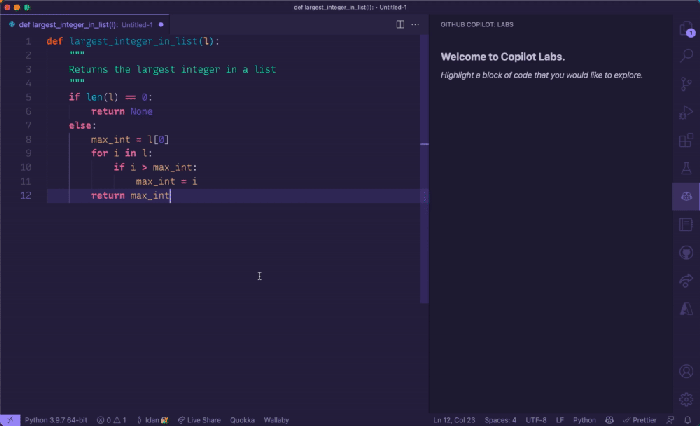Open the editor More Actions ellipsis

coord(415,25)
